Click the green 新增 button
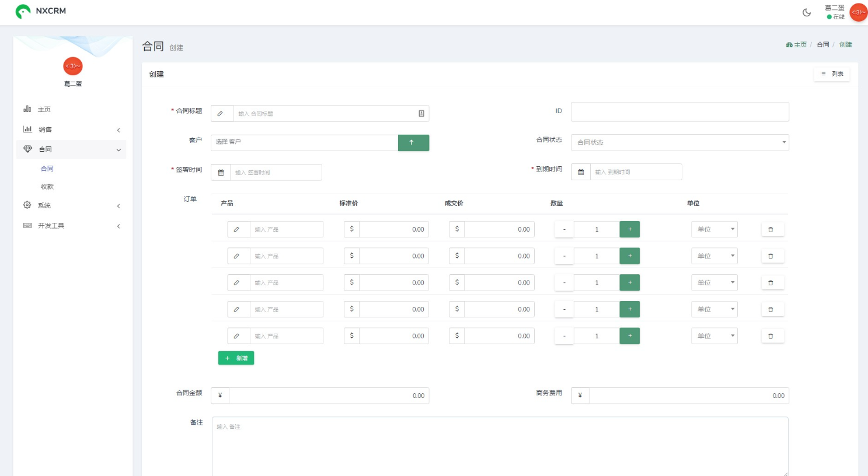The width and height of the screenshot is (868, 476). click(236, 358)
